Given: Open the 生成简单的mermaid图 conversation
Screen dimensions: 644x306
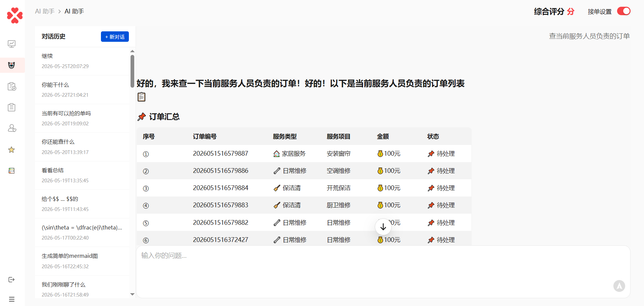Looking at the screenshot, I should tap(82, 261).
